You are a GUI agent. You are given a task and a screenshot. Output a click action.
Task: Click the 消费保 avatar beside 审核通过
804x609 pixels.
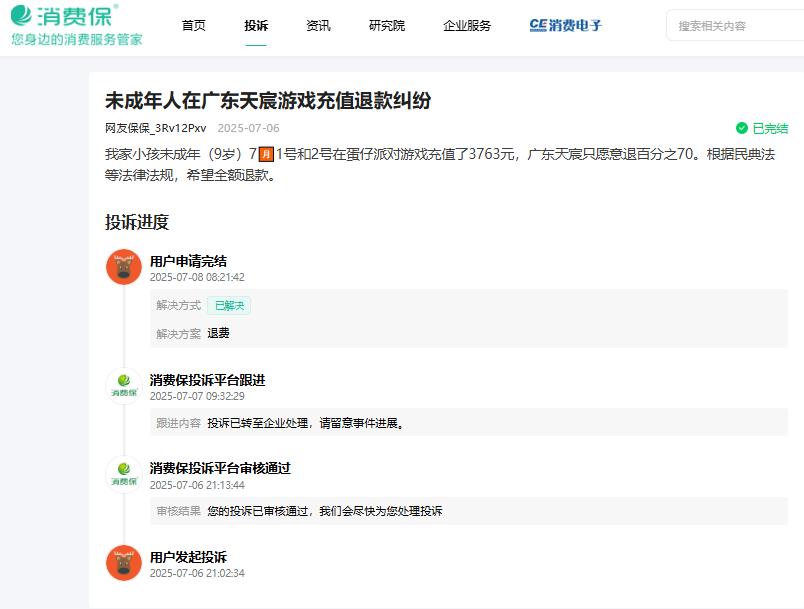click(124, 475)
